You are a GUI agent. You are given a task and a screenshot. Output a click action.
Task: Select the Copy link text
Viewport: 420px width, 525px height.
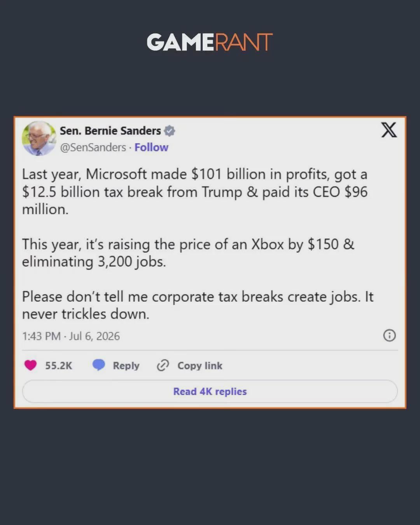[200, 366]
